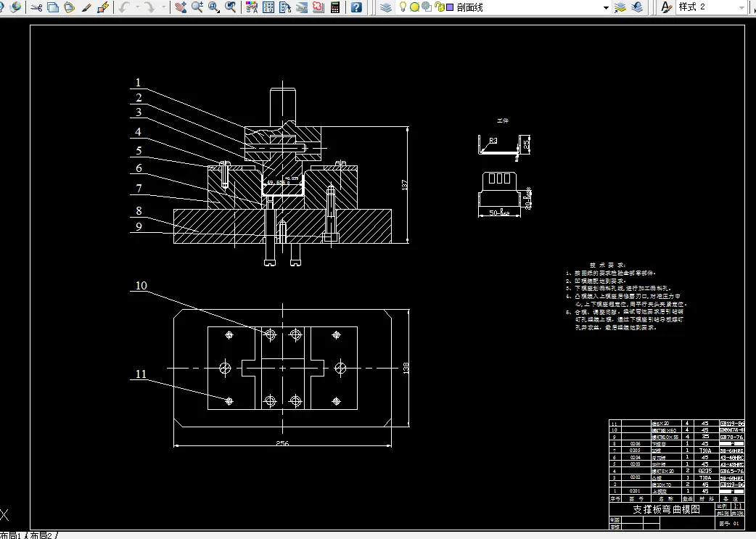Click the Zoom Window tool
This screenshot has width=756, height=539.
pos(214,7)
